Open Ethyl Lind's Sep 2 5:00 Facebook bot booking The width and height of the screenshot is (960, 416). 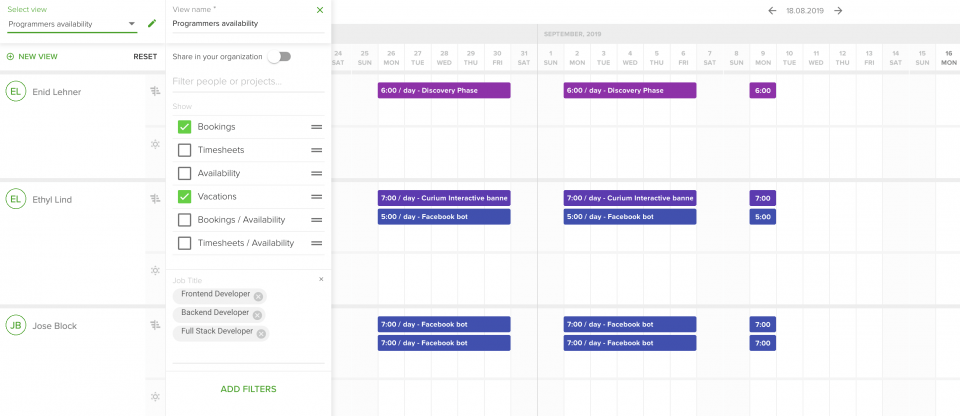[x=630, y=216]
